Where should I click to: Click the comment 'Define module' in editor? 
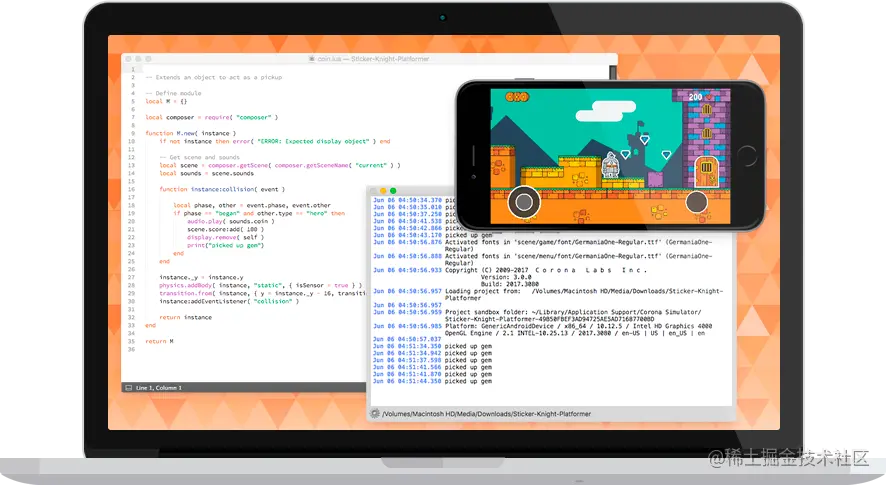[173, 93]
